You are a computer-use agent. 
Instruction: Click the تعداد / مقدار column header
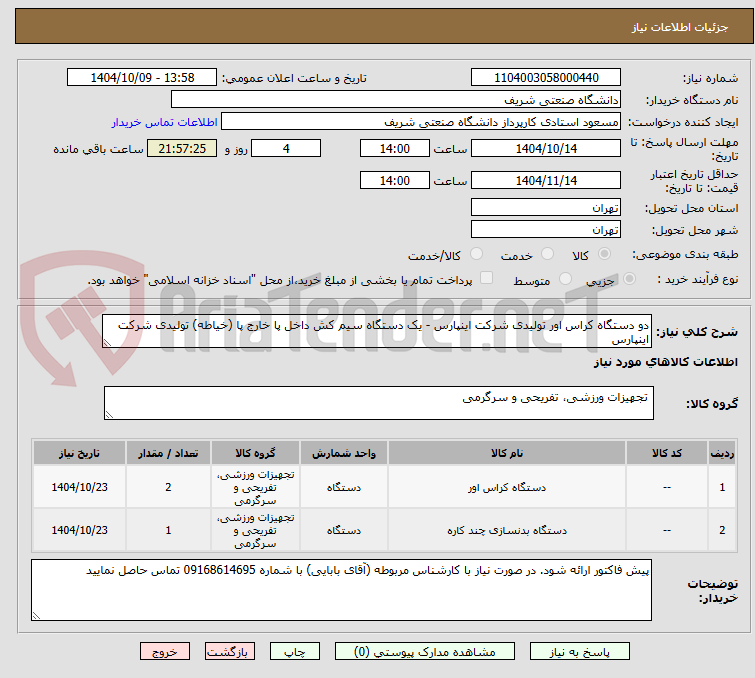(168, 453)
